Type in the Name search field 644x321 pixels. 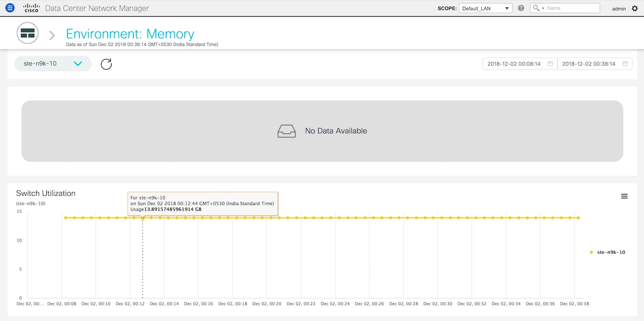click(x=572, y=8)
